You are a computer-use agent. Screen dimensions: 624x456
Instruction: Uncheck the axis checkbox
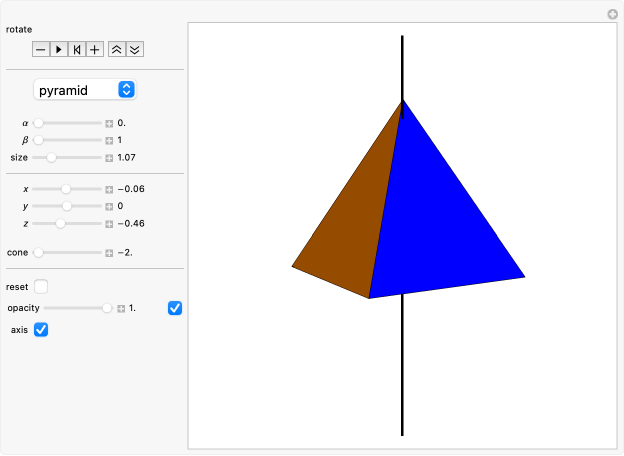pyautogui.click(x=41, y=330)
